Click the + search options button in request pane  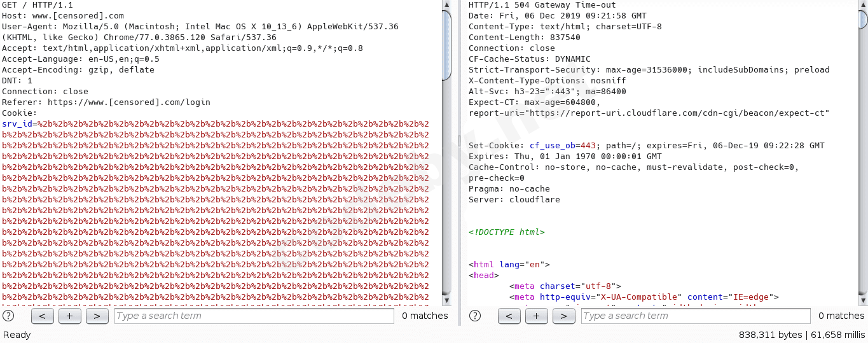[x=70, y=316]
